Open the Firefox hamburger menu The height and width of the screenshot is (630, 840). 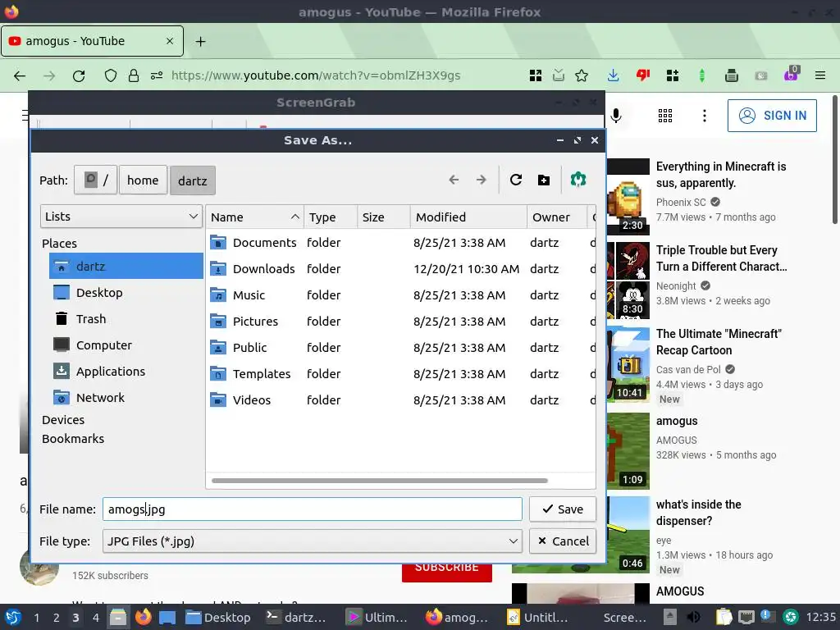[x=820, y=75]
